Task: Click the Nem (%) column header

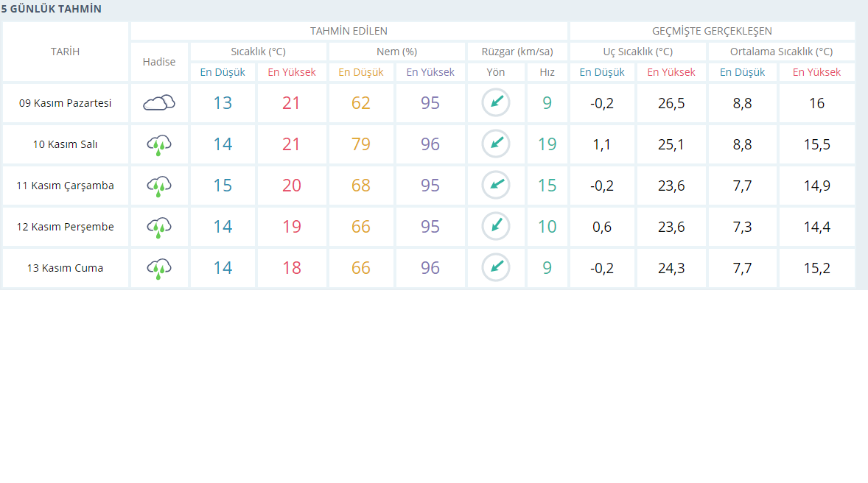Action: point(396,52)
